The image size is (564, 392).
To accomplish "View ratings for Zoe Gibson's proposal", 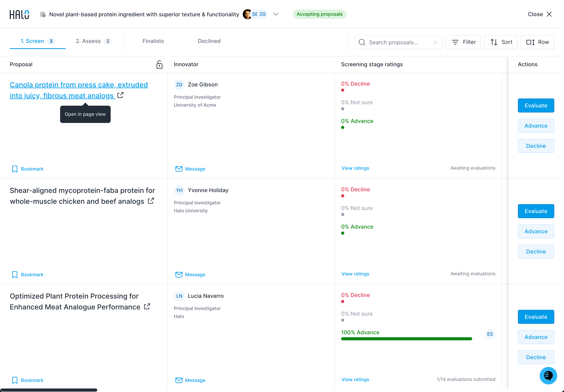I will pos(355,168).
